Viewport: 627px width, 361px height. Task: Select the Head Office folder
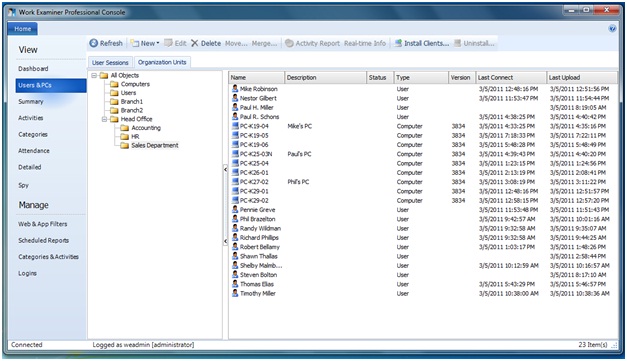click(x=131, y=119)
